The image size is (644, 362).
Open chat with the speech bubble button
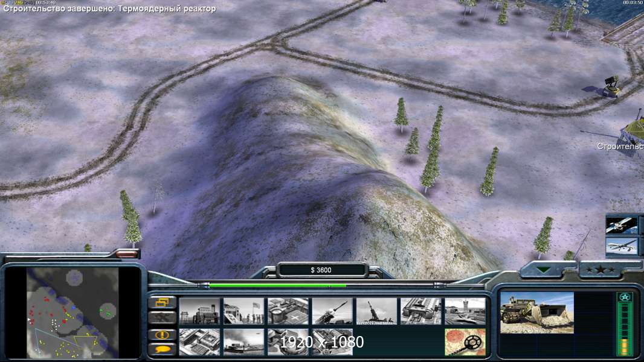(163, 349)
